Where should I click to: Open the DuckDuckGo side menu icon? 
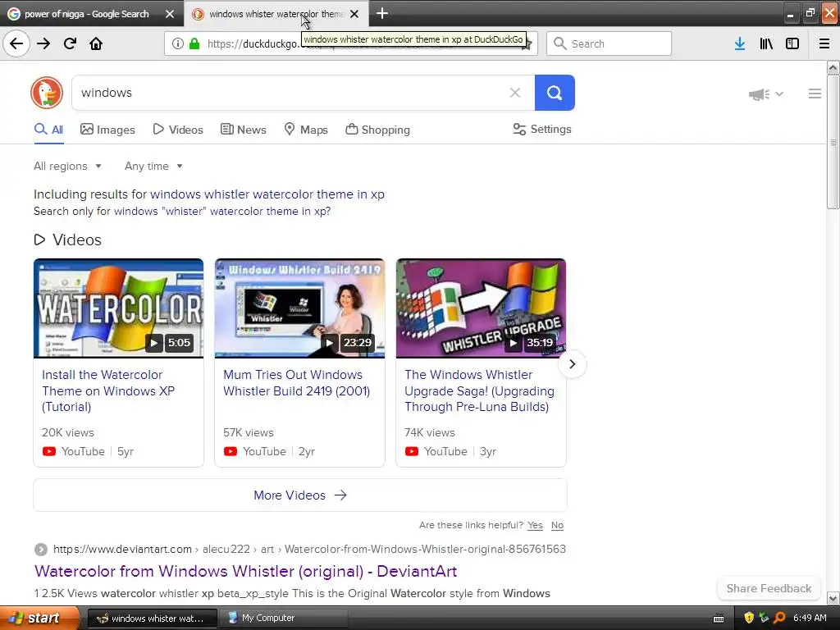coord(815,94)
